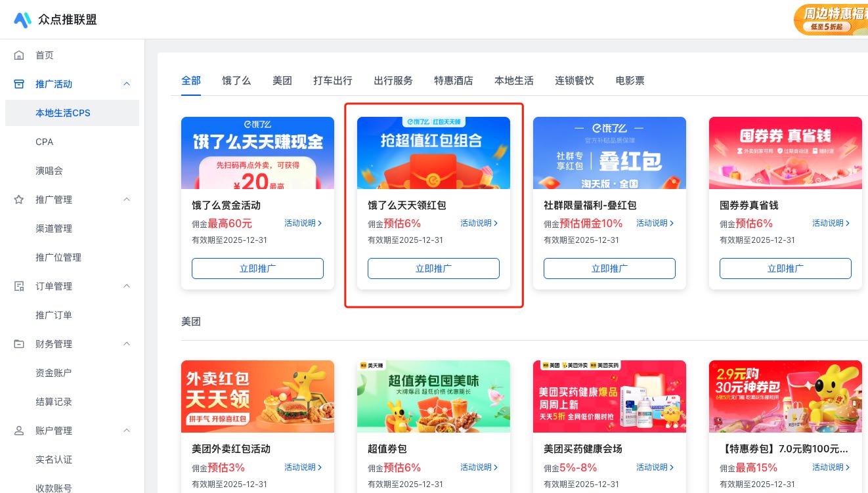The height and width of the screenshot is (493, 868).
Task: Open the 外卖红包天天领 banner thumbnail
Action: 257,397
